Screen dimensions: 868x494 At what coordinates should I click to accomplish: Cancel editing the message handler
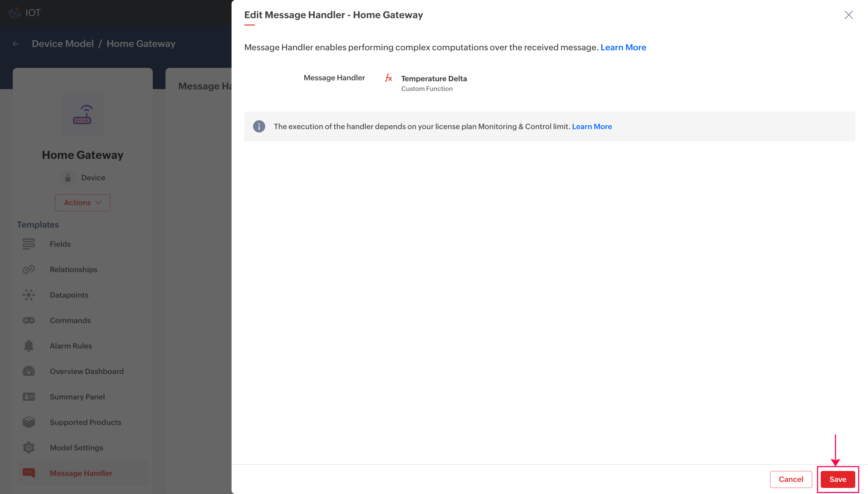[790, 479]
